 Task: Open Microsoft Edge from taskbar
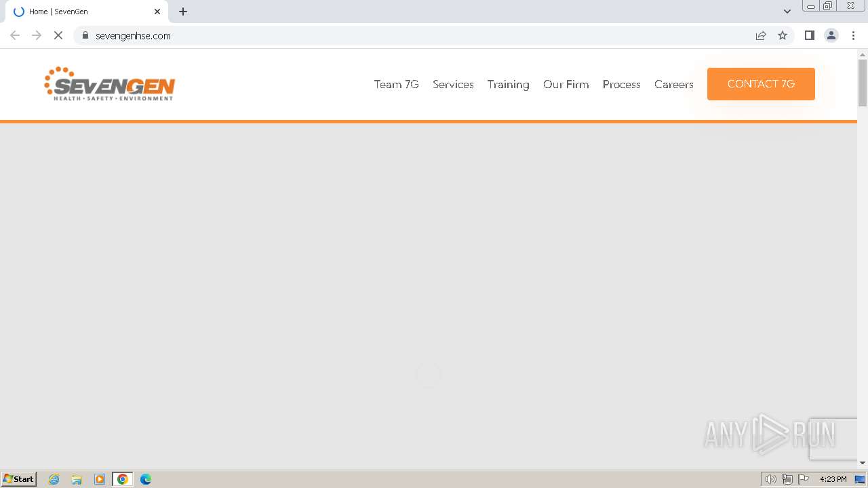click(146, 479)
